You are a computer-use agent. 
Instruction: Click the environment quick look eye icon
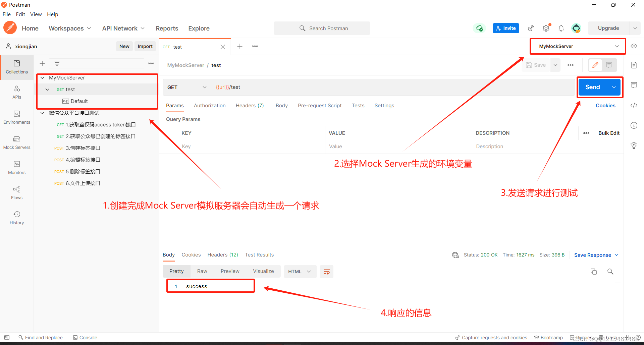[x=634, y=46]
